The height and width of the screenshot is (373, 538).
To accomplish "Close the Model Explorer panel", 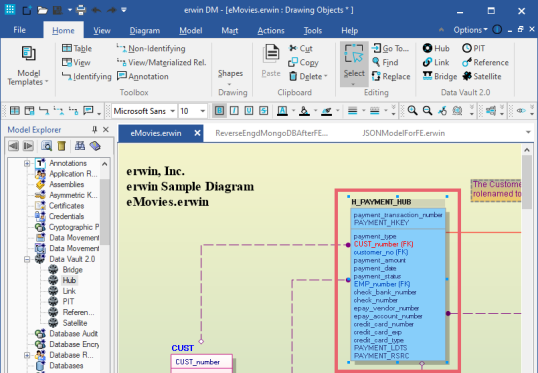I will pyautogui.click(x=106, y=129).
